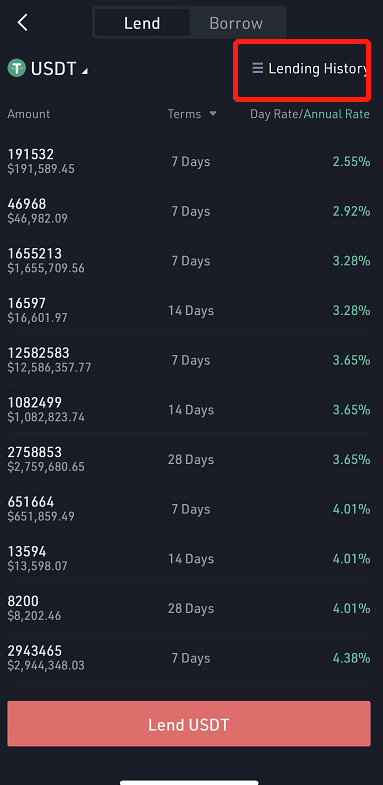Expand the Terms filter dropdown arrow
The image size is (383, 785).
213,114
